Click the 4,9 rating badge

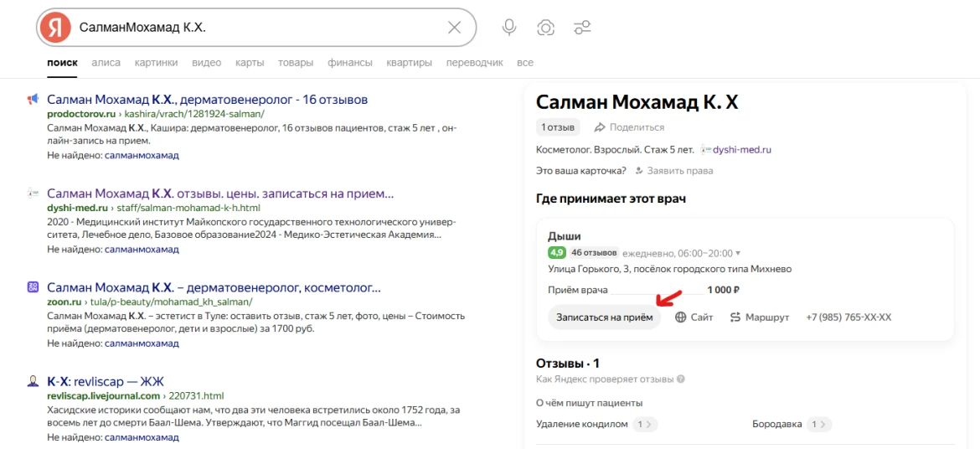pos(557,253)
